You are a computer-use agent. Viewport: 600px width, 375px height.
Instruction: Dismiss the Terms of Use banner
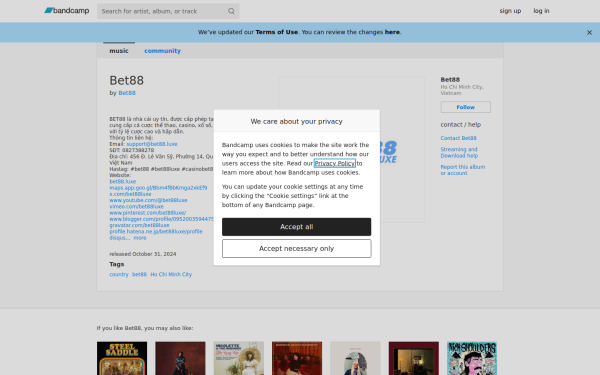coord(589,33)
